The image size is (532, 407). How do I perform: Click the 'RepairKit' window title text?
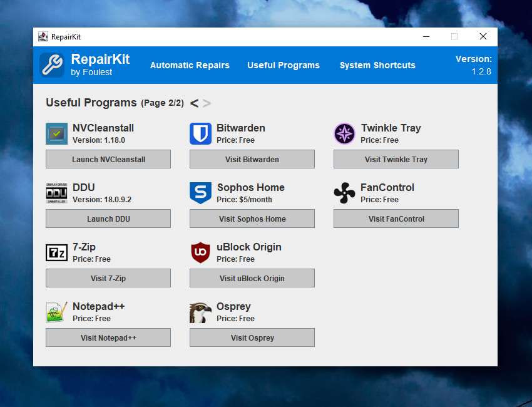pos(66,37)
